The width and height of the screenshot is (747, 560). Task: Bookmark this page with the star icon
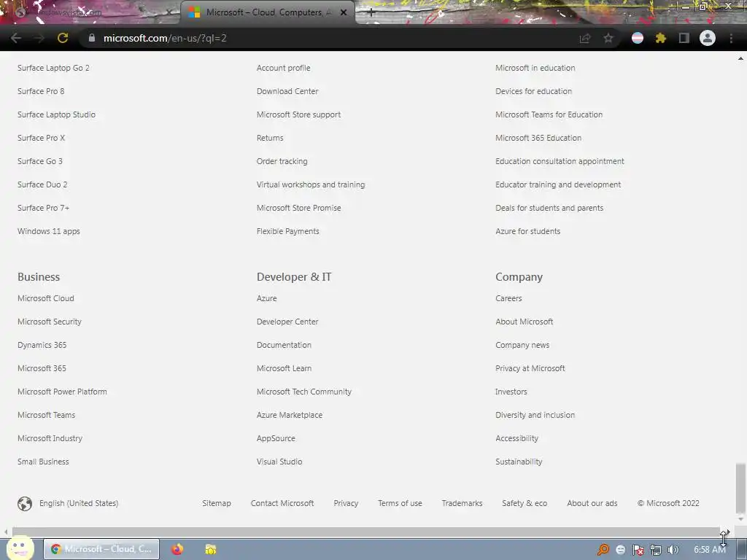(x=608, y=38)
